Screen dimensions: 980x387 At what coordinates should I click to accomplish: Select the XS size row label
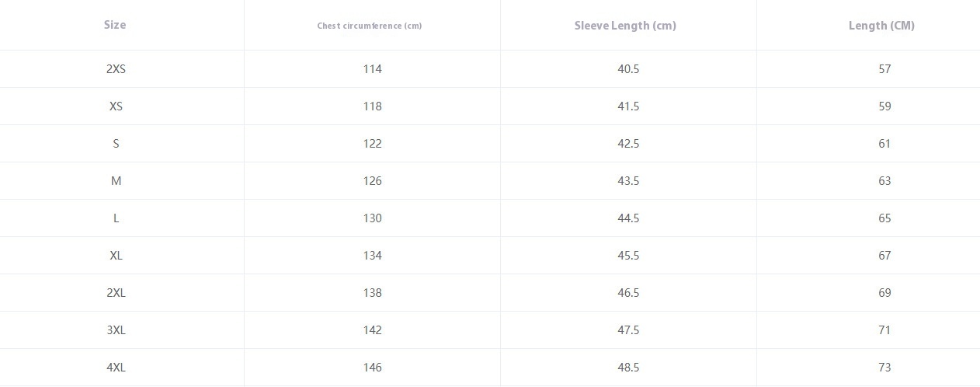pyautogui.click(x=116, y=106)
